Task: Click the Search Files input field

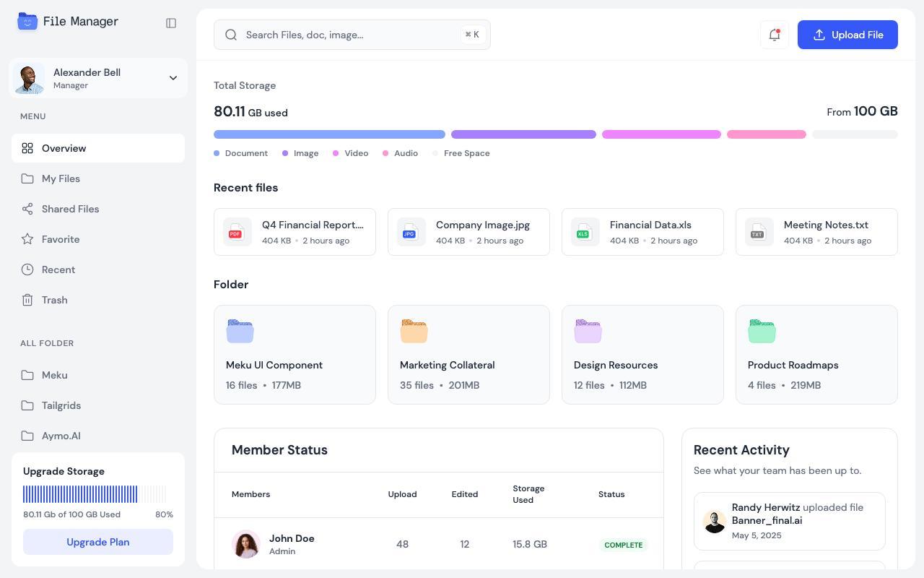Action: pyautogui.click(x=352, y=35)
